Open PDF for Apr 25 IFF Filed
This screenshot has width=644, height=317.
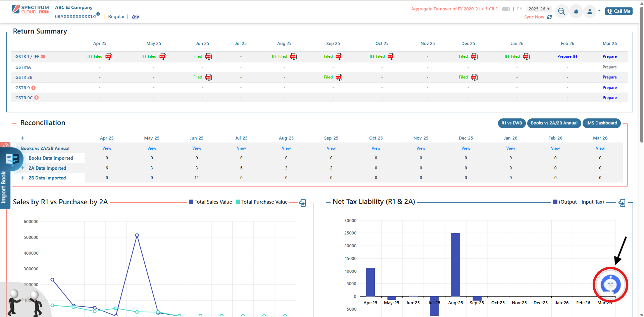click(x=109, y=56)
